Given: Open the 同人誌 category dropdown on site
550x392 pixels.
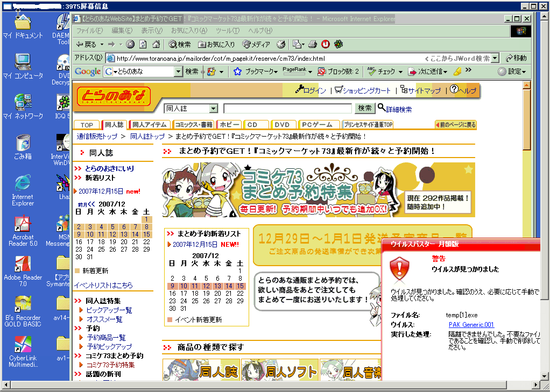Looking at the screenshot, I should [x=191, y=109].
